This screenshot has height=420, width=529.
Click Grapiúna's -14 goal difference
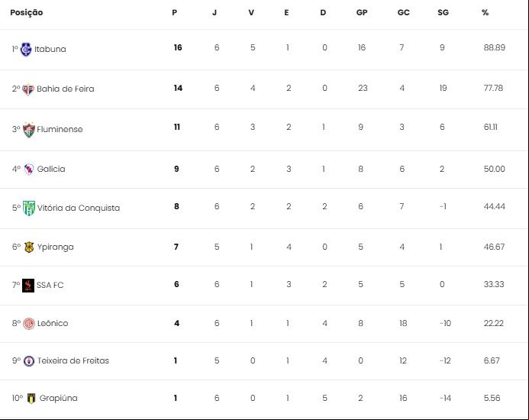point(445,398)
